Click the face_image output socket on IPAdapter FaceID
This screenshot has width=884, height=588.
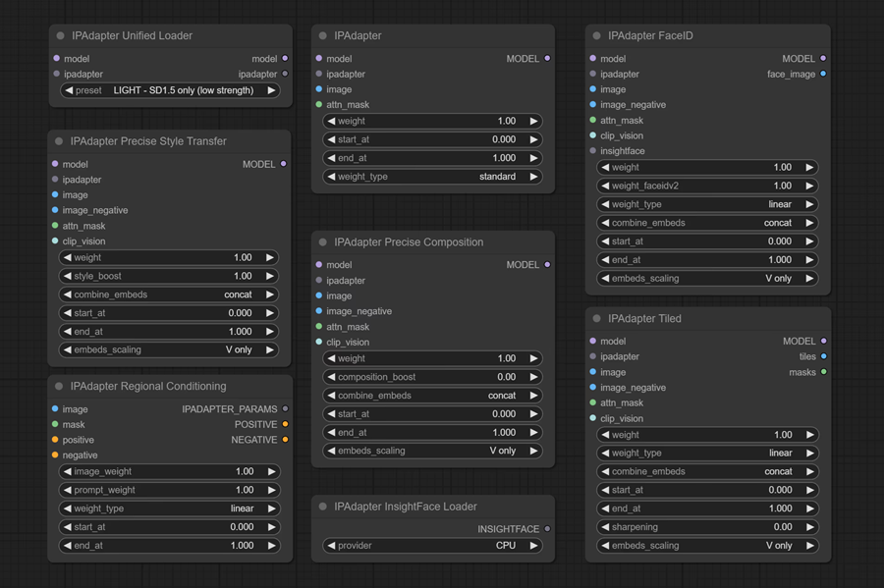point(824,74)
